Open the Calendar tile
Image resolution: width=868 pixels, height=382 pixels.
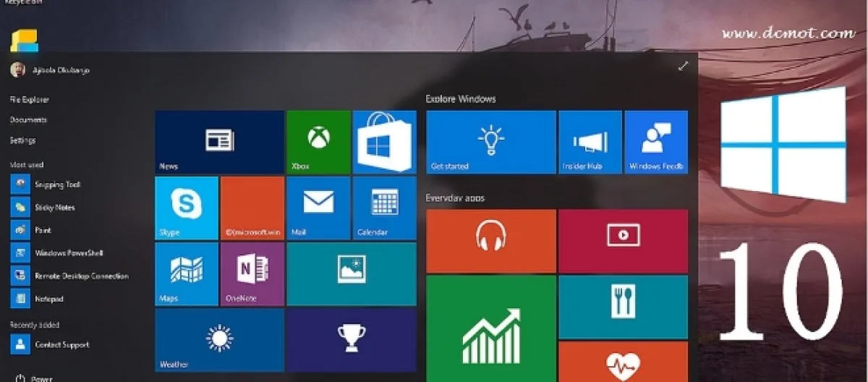(384, 208)
